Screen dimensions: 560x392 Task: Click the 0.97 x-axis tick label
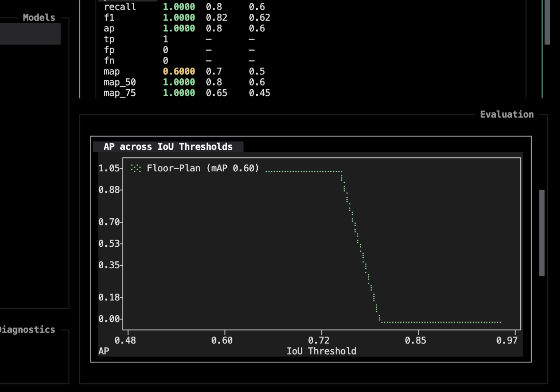pos(507,340)
